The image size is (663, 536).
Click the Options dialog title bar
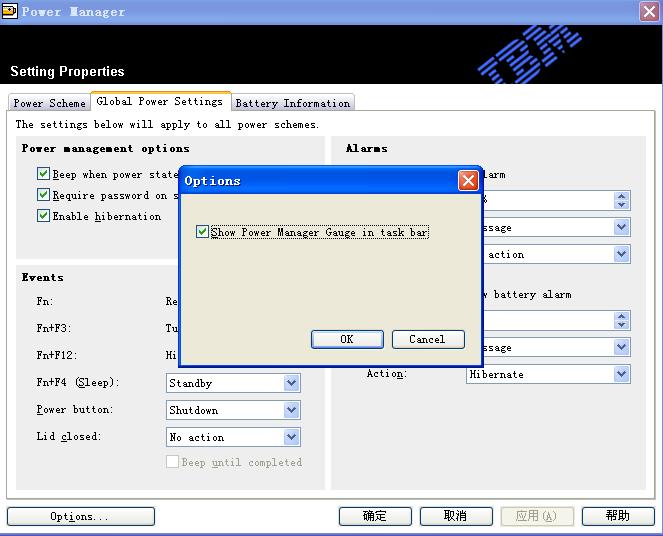320,181
